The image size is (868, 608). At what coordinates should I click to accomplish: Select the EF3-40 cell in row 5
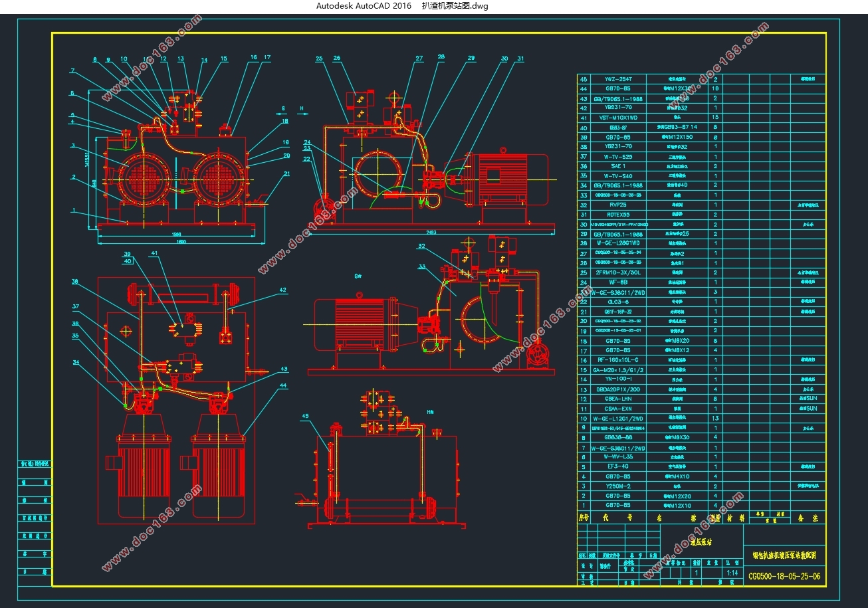pyautogui.click(x=619, y=466)
